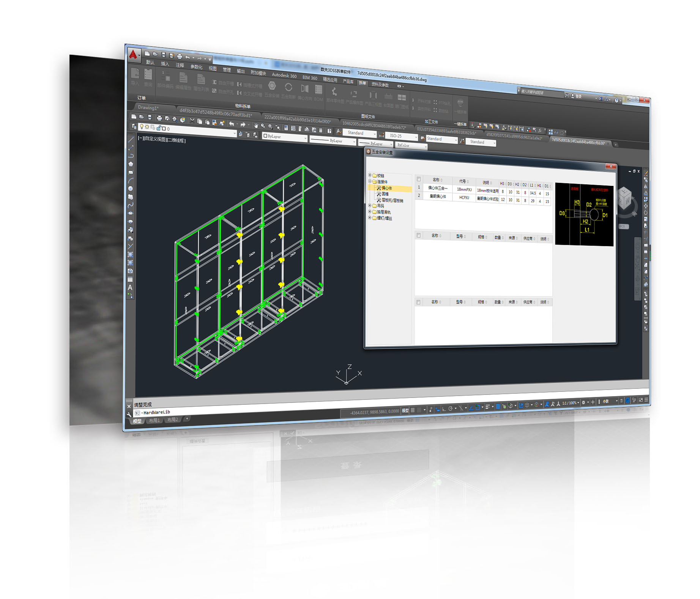This screenshot has height=599, width=700.
Task: Click the Print icon in quick access toolbar
Action: click(180, 57)
